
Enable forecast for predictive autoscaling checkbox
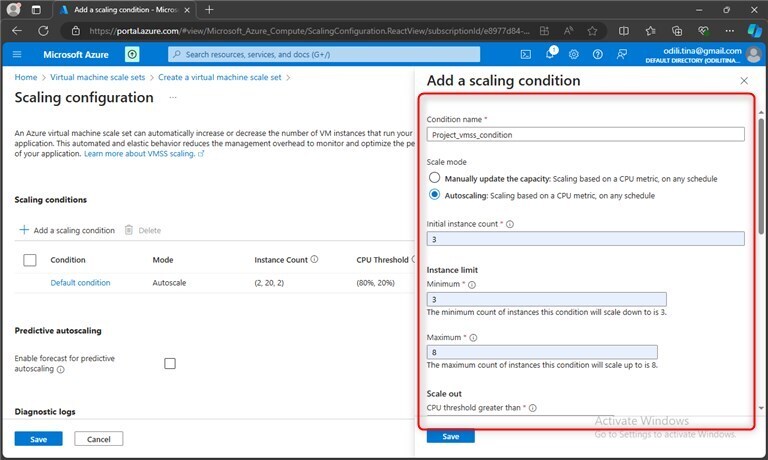170,363
